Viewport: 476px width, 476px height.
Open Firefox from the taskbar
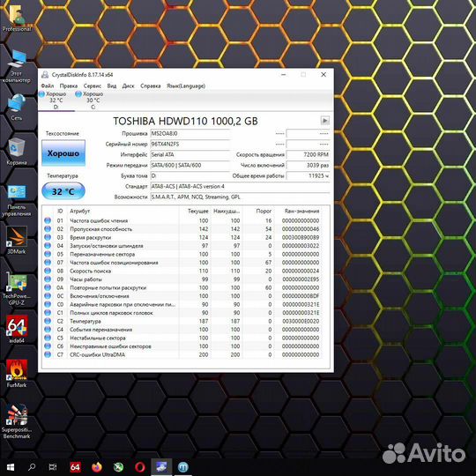point(97,467)
